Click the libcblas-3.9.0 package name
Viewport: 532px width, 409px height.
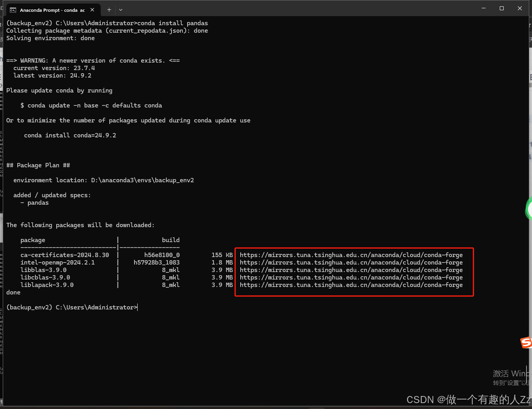45,278
